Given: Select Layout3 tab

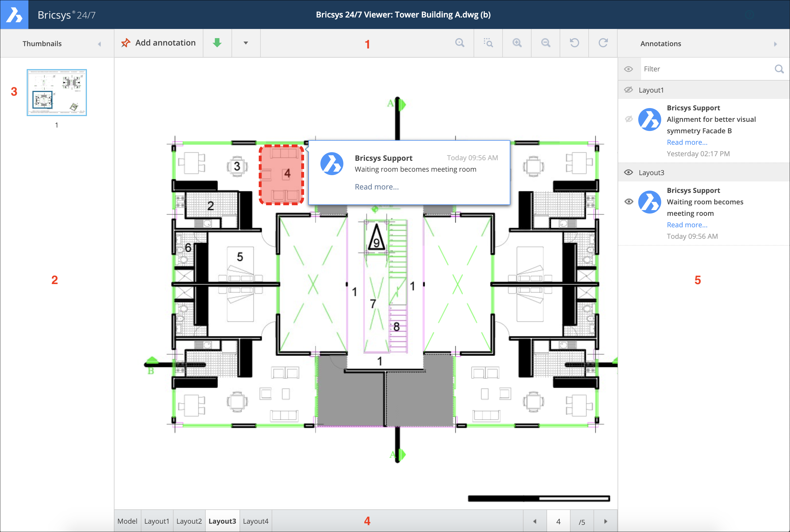Looking at the screenshot, I should coord(222,521).
